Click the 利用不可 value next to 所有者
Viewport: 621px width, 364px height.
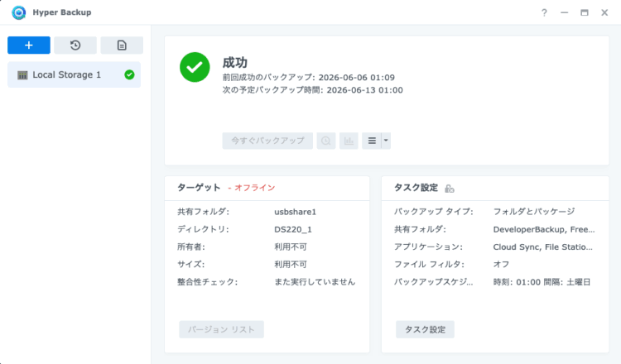coord(291,247)
